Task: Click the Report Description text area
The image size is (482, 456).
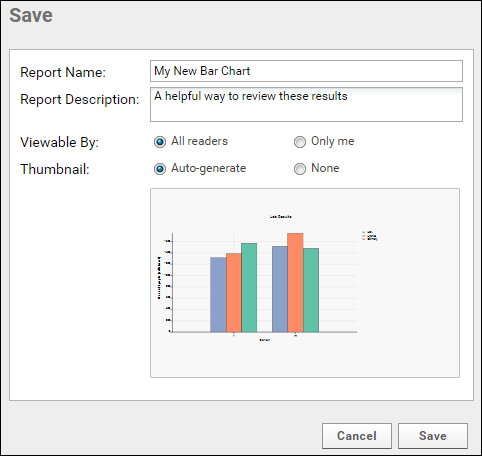Action: 306,105
